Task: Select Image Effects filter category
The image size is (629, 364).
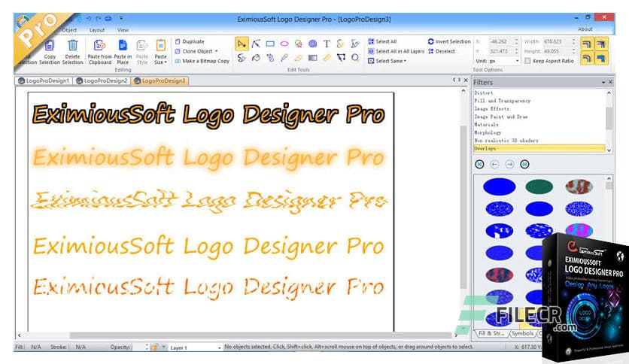Action: [x=492, y=109]
